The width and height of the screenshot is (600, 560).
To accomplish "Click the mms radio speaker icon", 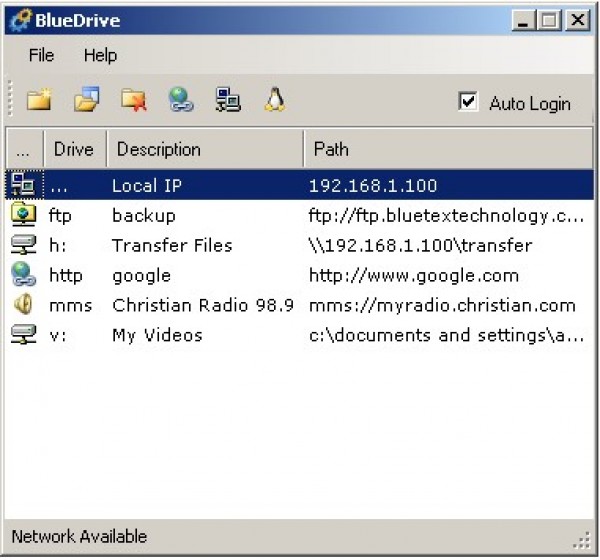I will pos(23,304).
